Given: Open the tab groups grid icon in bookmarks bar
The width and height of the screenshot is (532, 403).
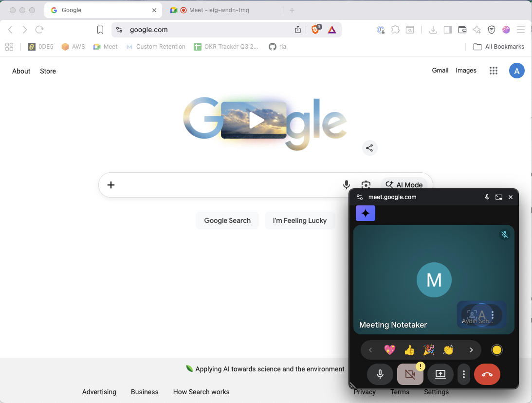Looking at the screenshot, I should coord(9,47).
